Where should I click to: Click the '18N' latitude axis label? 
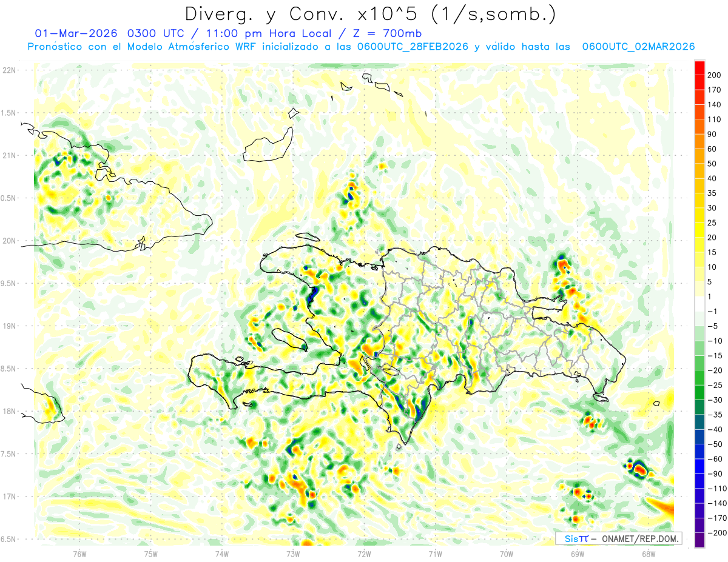click(x=9, y=412)
